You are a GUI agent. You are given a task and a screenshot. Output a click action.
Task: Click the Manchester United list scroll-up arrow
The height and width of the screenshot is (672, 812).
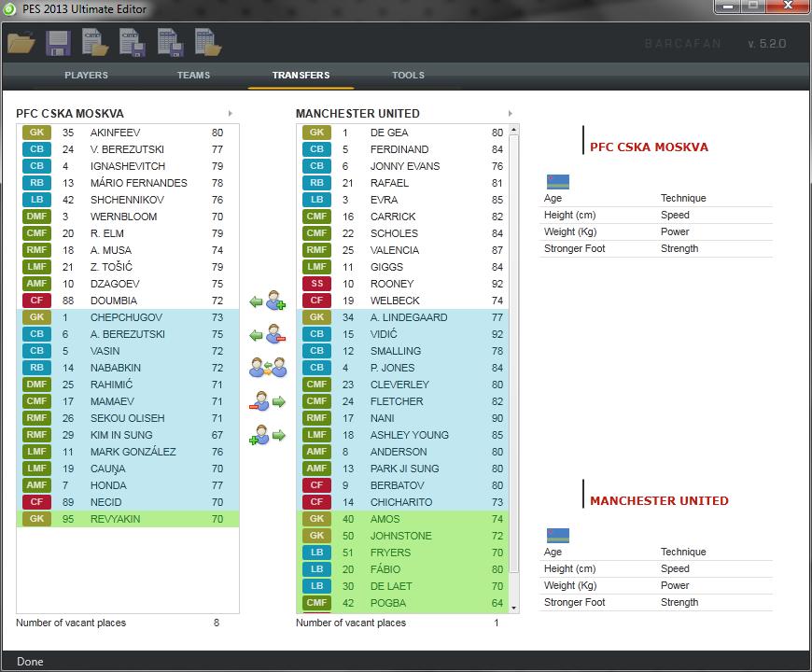pyautogui.click(x=513, y=130)
